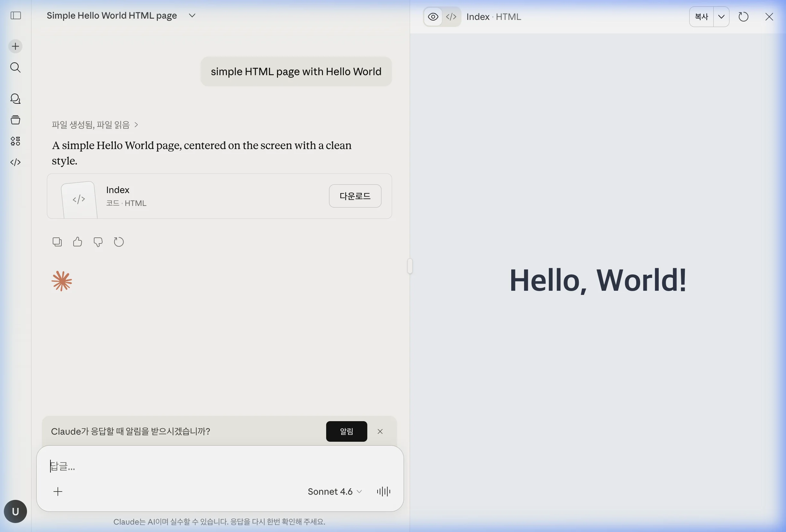Enable notifications with the 알림 button
This screenshot has width=786, height=532.
[346, 431]
